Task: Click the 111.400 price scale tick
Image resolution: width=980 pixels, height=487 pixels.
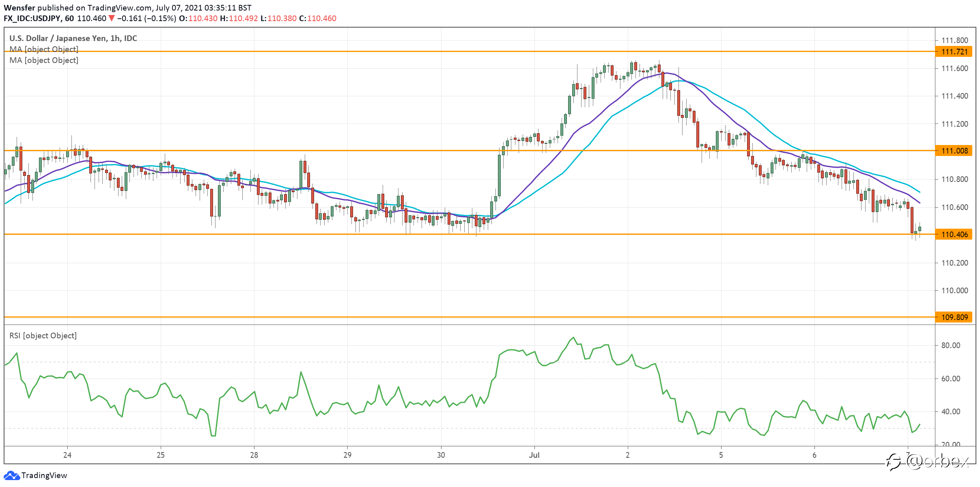Action: click(954, 96)
